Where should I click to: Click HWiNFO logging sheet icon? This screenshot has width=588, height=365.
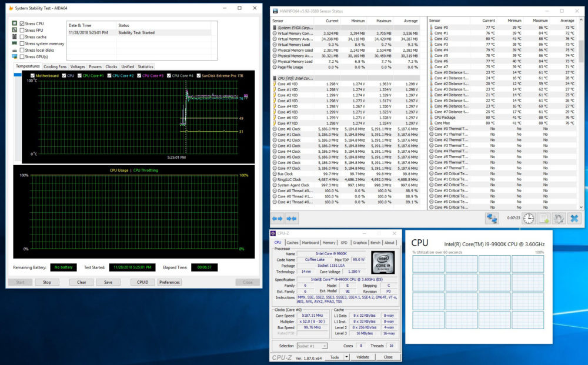(544, 219)
